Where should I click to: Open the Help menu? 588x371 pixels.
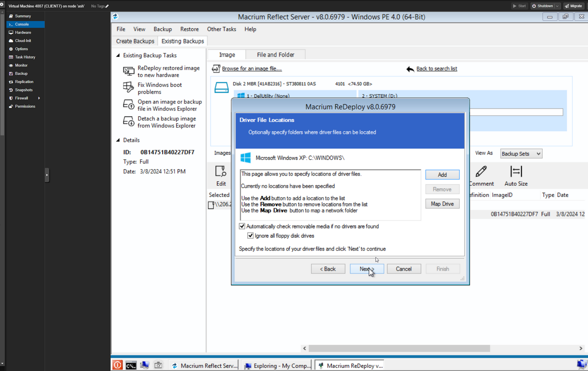(x=250, y=29)
